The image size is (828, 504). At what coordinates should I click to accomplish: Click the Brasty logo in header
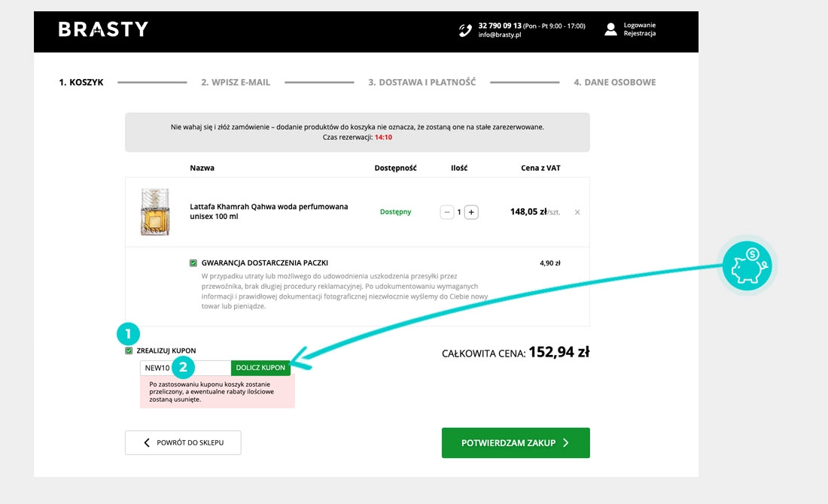[x=103, y=29]
